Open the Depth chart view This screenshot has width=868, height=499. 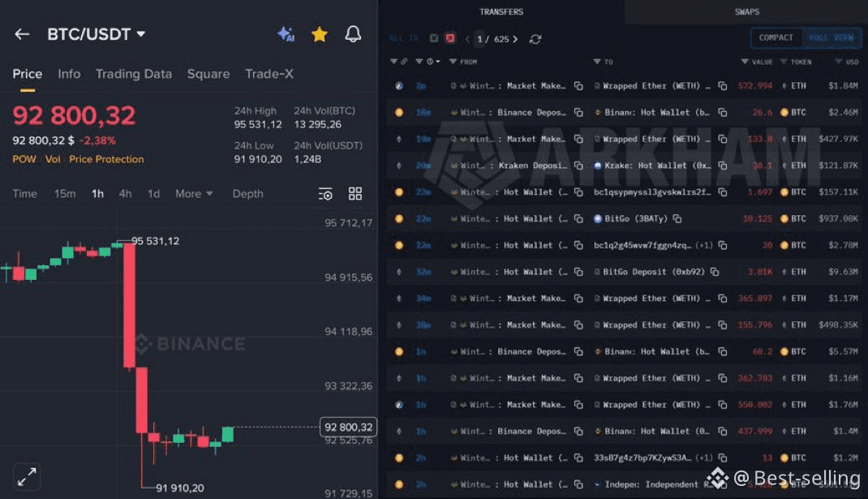(247, 194)
